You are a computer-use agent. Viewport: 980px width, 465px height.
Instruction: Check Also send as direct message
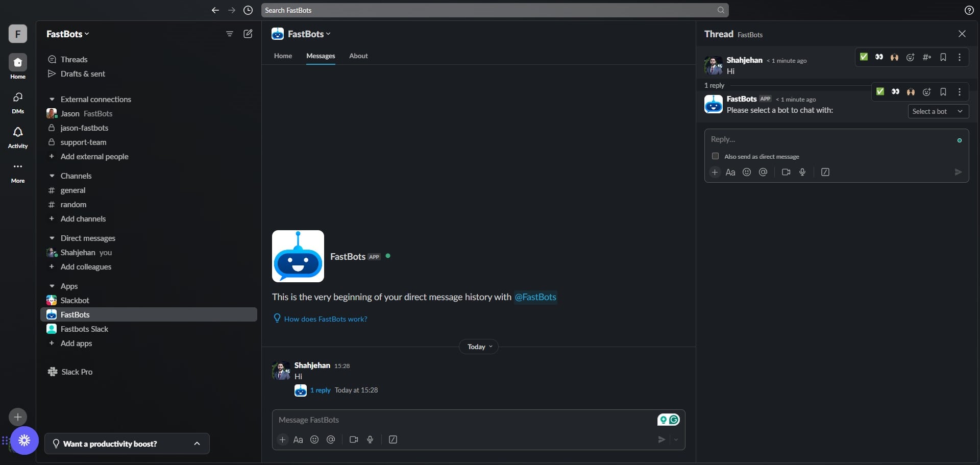[x=715, y=156]
